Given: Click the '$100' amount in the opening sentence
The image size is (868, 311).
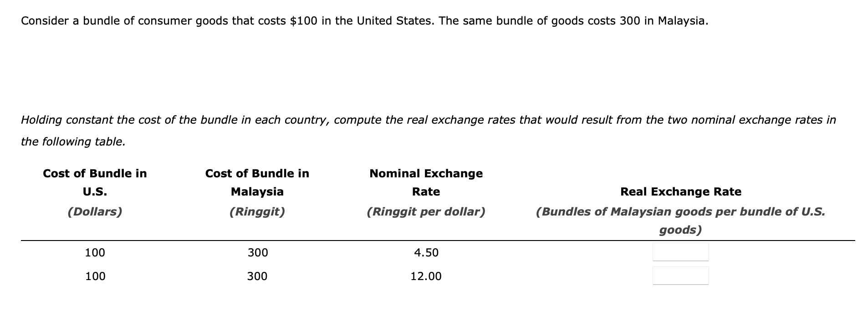Looking at the screenshot, I should coord(304,21).
